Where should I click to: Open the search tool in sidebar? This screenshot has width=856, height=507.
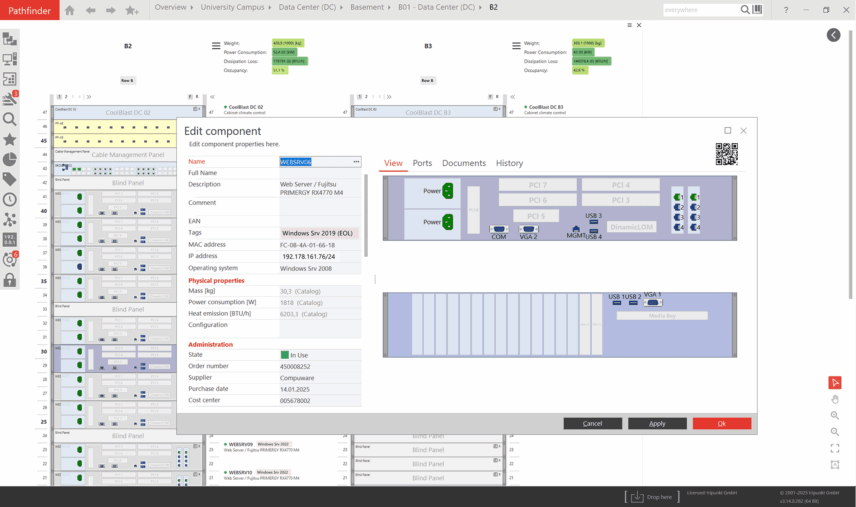click(10, 119)
